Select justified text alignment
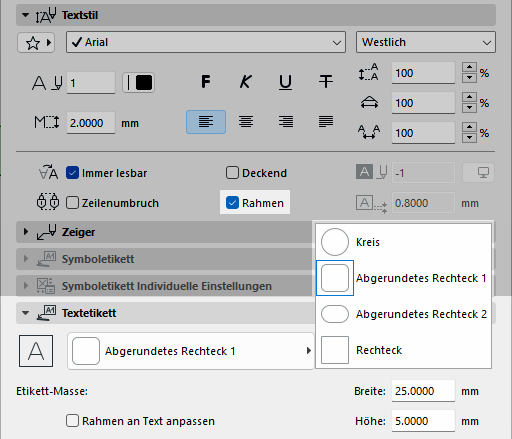Screen dimensions: 512x439 point(326,122)
